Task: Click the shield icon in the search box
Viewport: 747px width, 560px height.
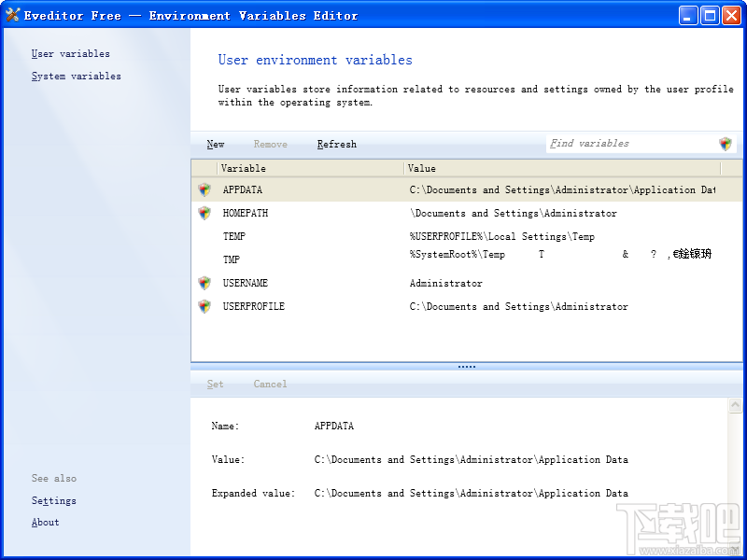Action: 726,144
